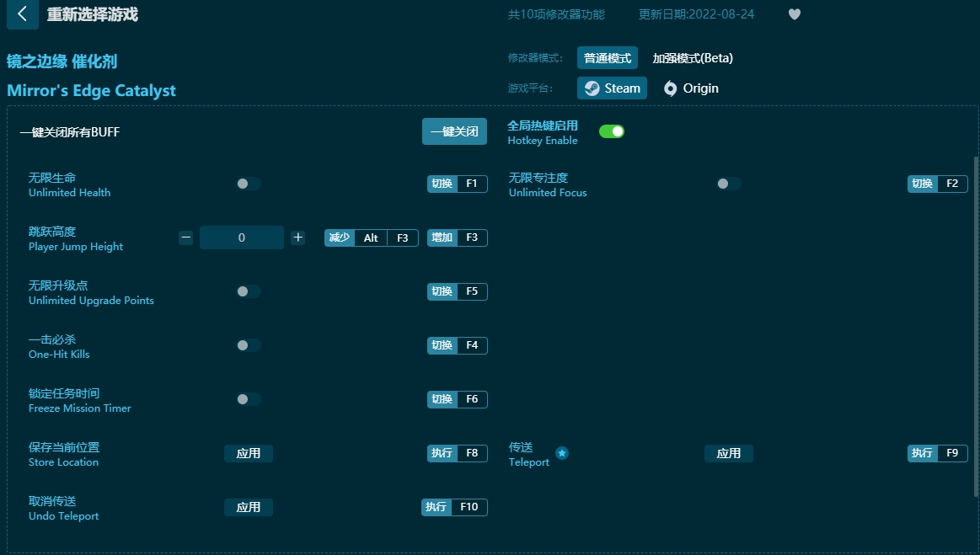This screenshot has width=980, height=555.
Task: Apply Teleport with 应用 button
Action: point(729,453)
